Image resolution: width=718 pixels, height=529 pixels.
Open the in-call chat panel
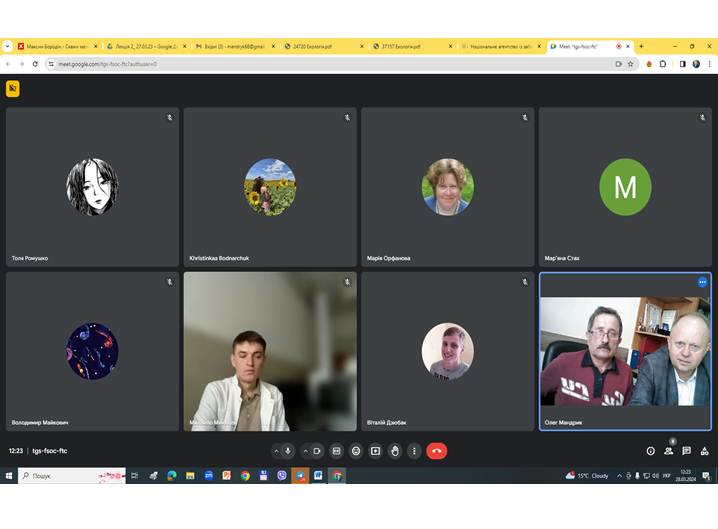686,451
